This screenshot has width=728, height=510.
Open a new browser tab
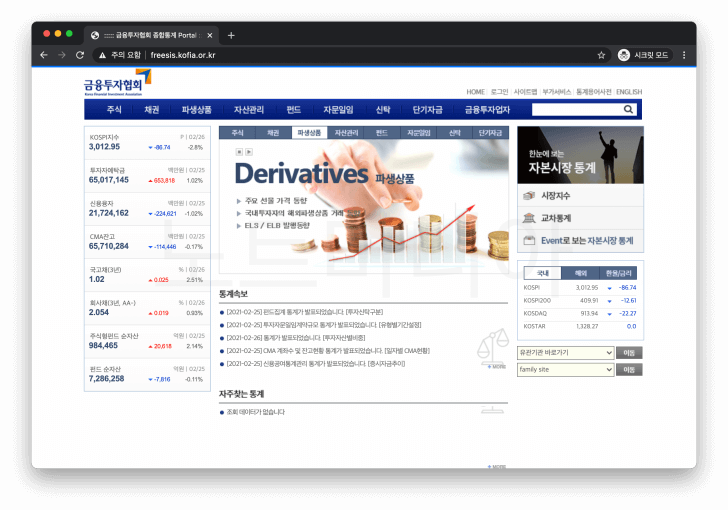click(231, 35)
